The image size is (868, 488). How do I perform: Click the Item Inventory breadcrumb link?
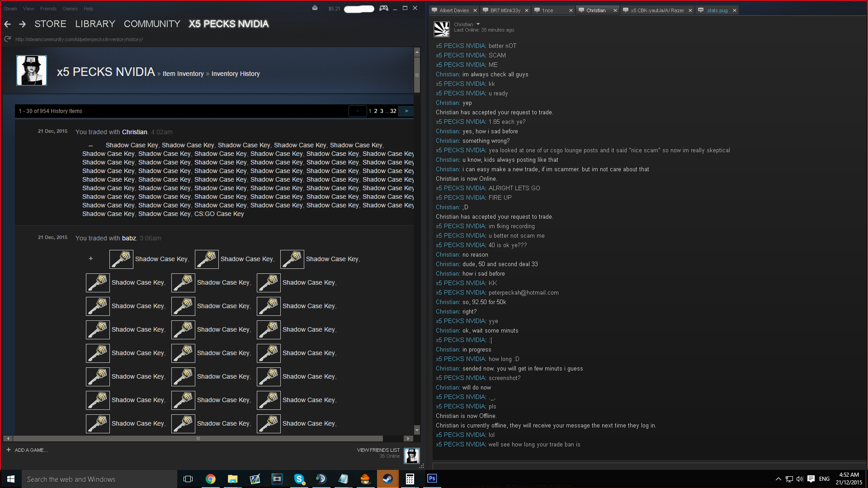tap(183, 74)
